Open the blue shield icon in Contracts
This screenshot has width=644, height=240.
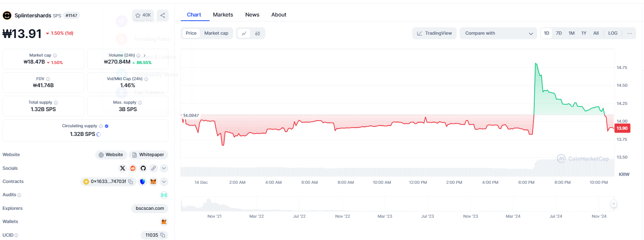point(143,182)
